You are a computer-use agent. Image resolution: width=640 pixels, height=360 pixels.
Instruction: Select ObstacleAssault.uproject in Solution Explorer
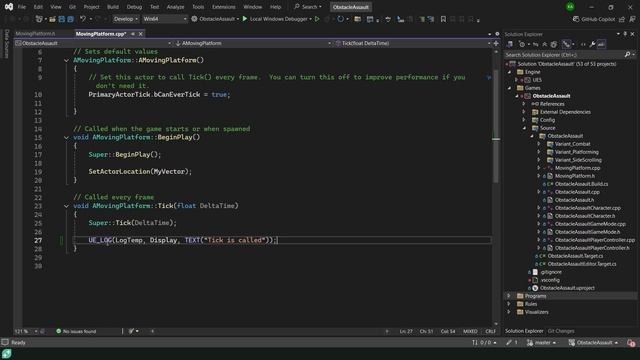click(567, 288)
